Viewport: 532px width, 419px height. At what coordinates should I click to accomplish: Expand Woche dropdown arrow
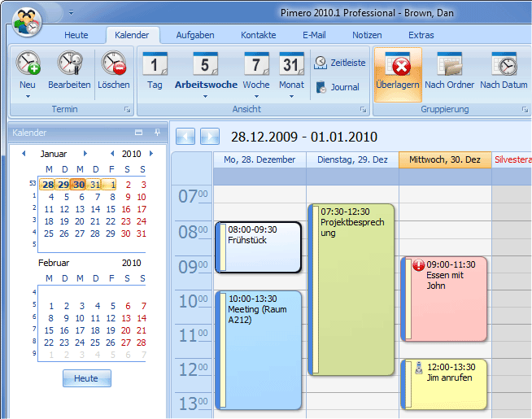coord(256,96)
